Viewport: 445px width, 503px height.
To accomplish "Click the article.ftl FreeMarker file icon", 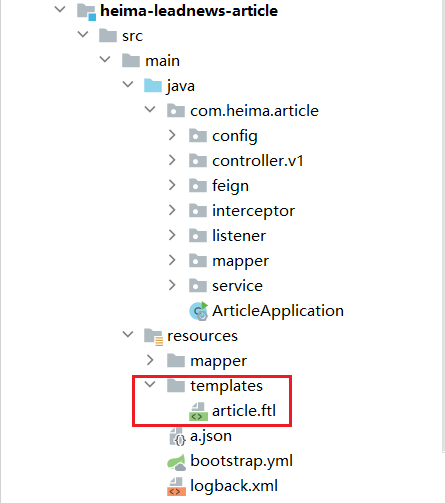I will coord(198,411).
